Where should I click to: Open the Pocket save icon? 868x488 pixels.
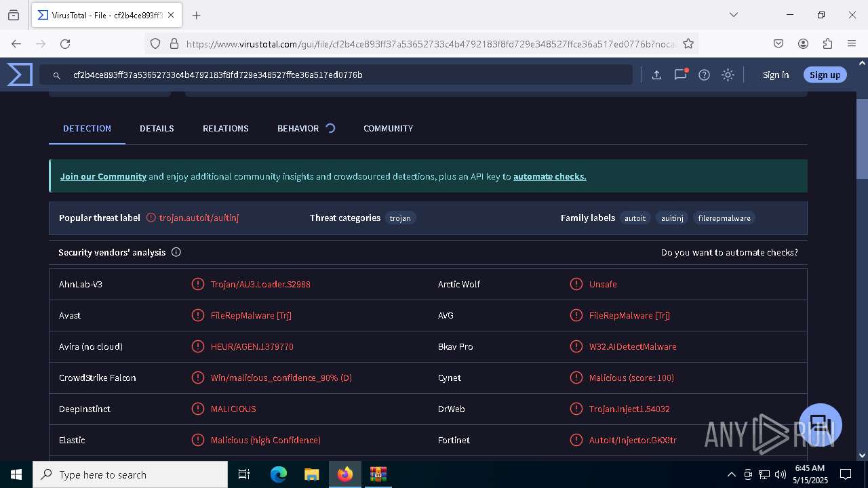pos(778,43)
